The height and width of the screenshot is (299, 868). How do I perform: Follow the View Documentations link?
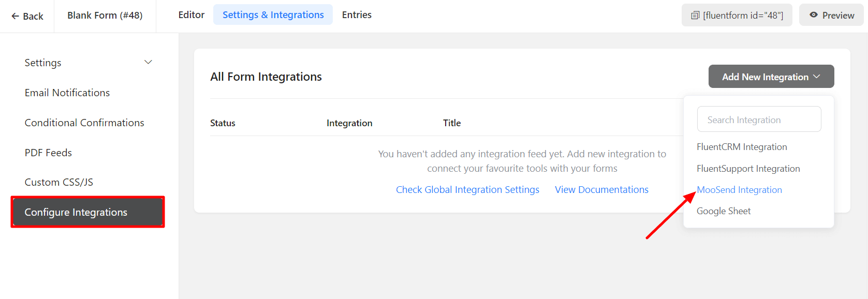pyautogui.click(x=601, y=190)
